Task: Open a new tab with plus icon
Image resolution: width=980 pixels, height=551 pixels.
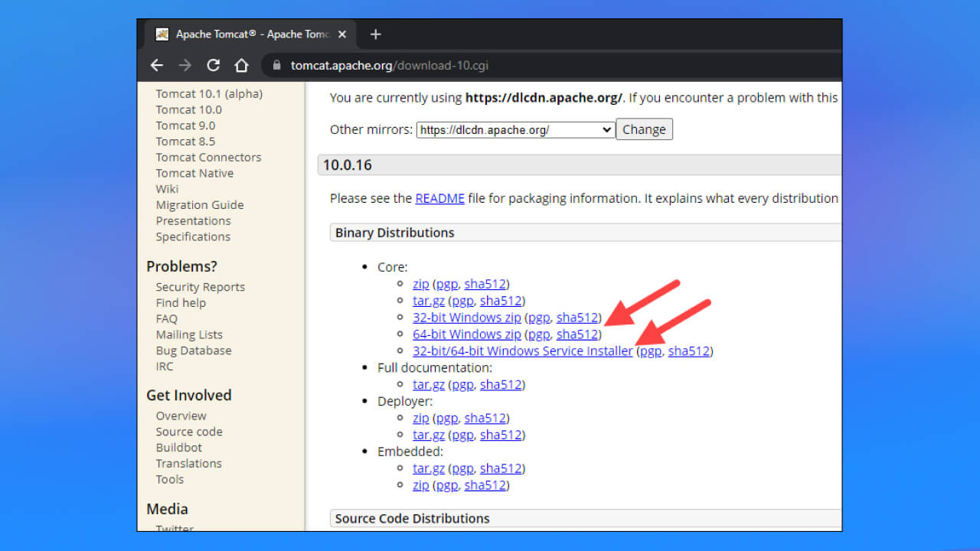Action: (375, 34)
